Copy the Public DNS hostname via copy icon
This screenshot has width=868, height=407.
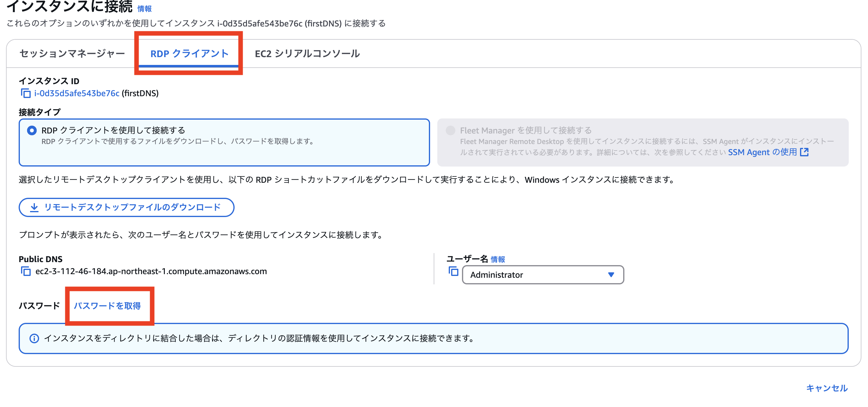click(x=26, y=271)
